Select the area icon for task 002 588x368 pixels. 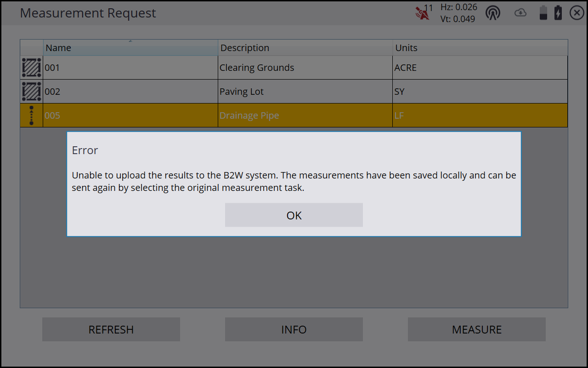coord(31,92)
